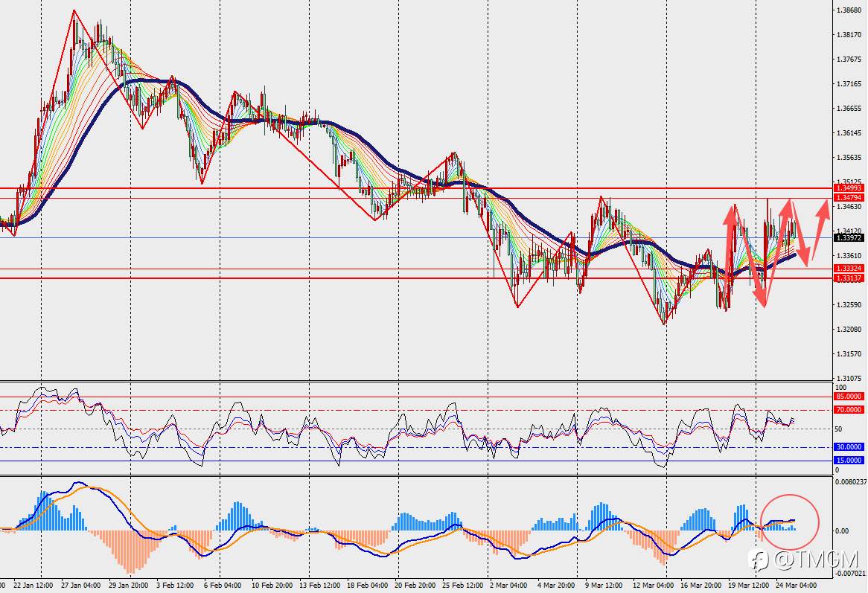Click the 24 Mar 04:00 time label
The image size is (868, 593).
pyautogui.click(x=796, y=585)
